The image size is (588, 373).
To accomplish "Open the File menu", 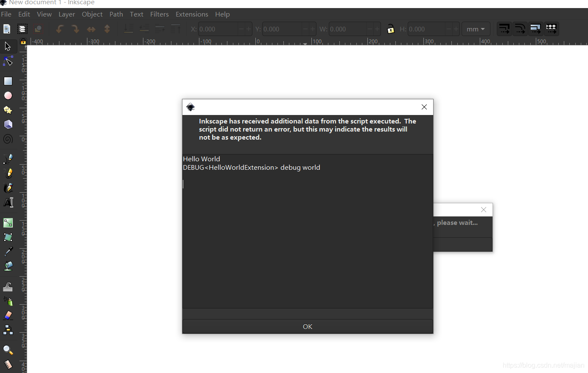I will 6,14.
